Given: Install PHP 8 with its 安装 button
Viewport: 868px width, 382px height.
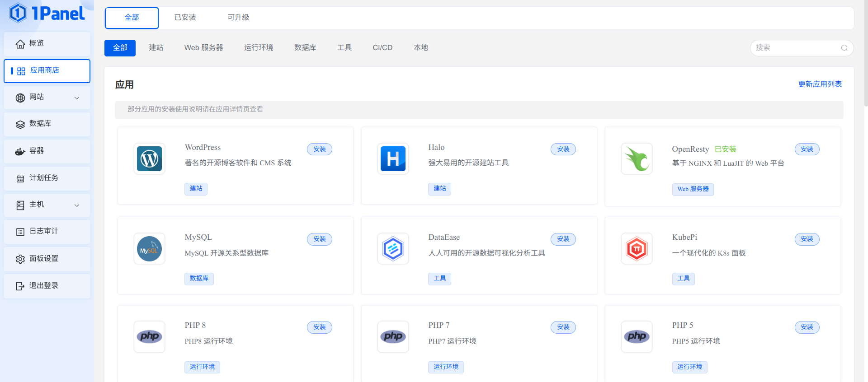Looking at the screenshot, I should pyautogui.click(x=320, y=327).
